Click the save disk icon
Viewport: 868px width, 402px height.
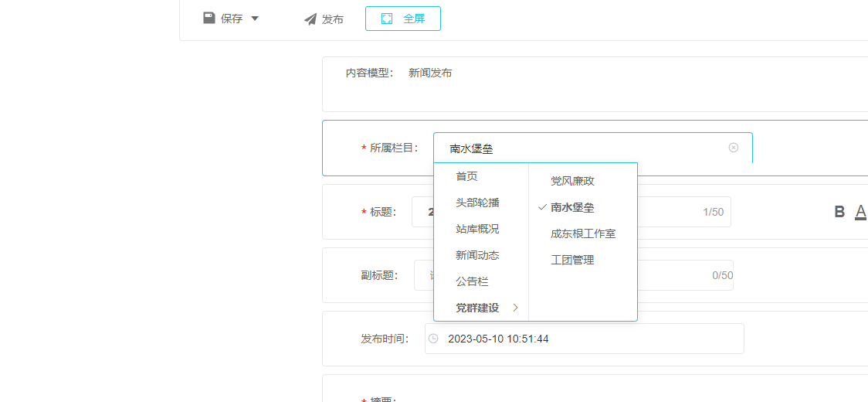209,18
